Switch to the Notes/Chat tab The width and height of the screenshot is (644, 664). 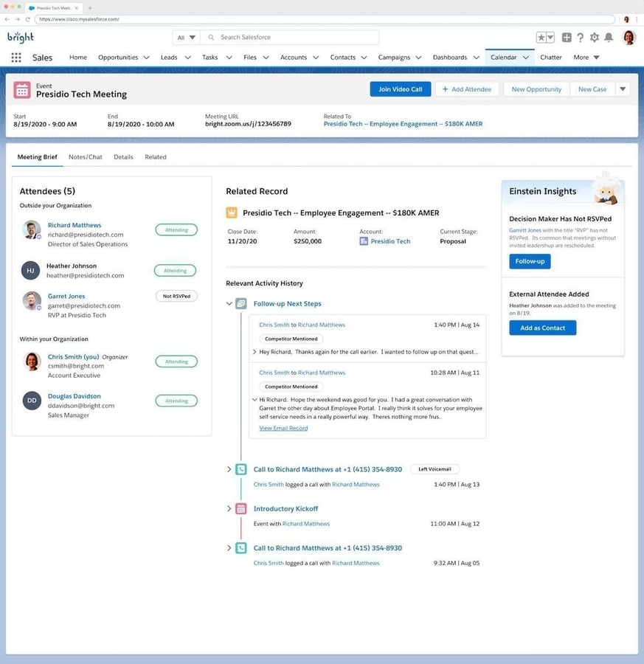[85, 156]
